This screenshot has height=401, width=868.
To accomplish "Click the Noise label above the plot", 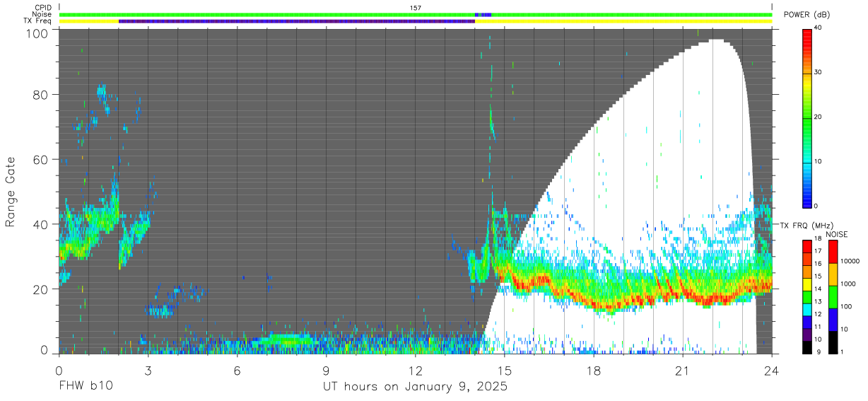I will (42, 14).
